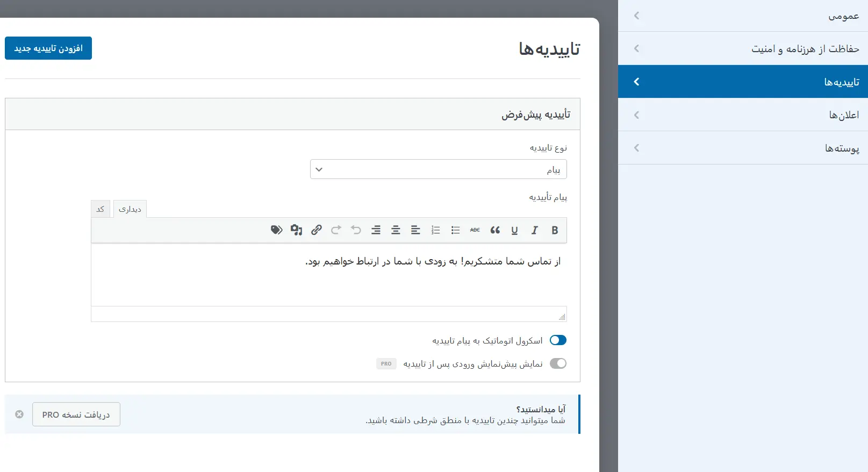
Task: Expand the حفاظت از هرزنامه و امنیت section
Action: coord(743,48)
